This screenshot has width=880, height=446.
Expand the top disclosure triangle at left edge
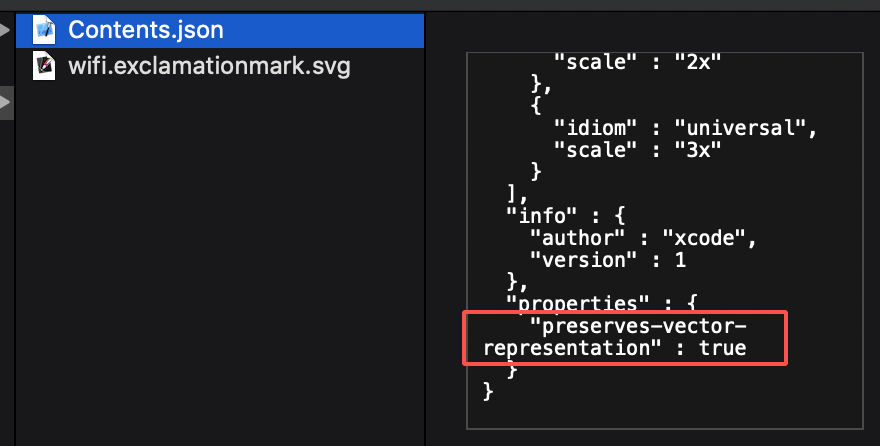click(5, 30)
